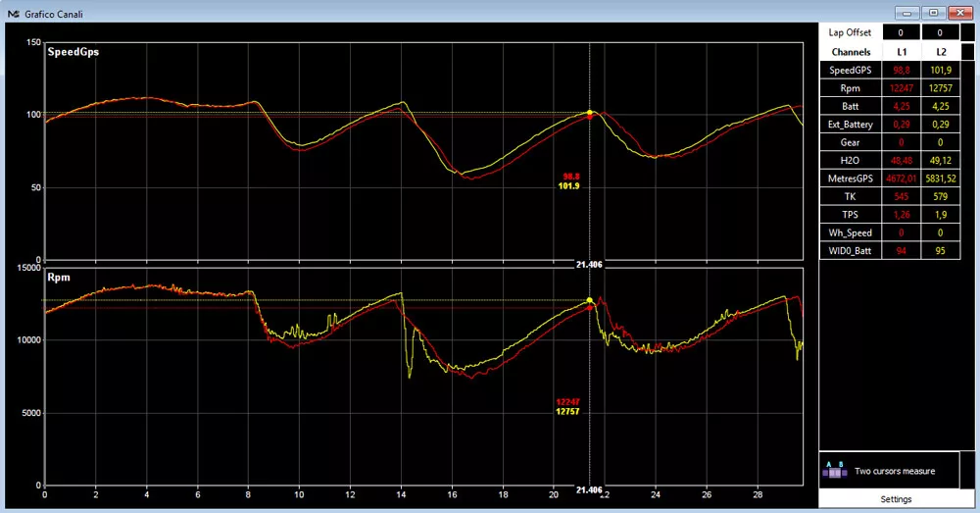Maximize the Grafico Canali window

coord(933,13)
